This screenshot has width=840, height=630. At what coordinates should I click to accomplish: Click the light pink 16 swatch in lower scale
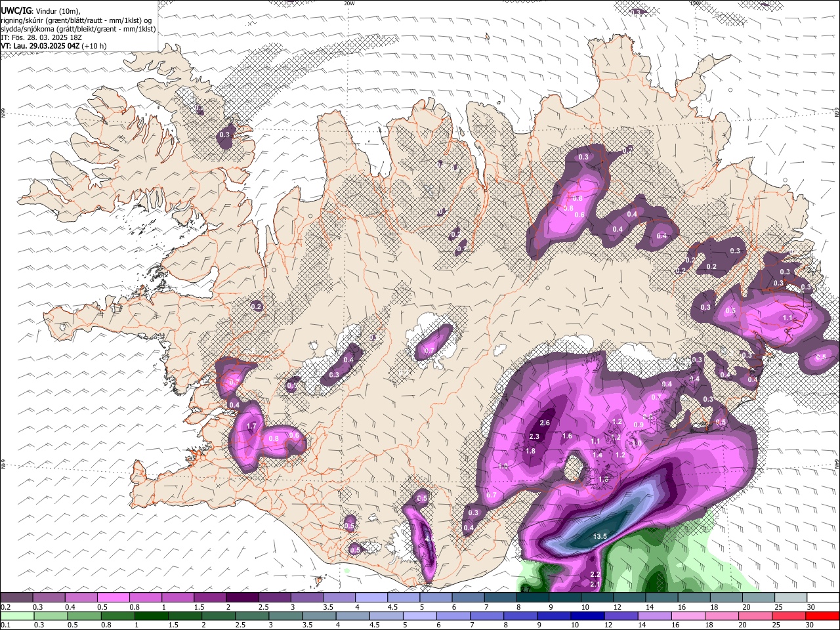click(x=688, y=616)
